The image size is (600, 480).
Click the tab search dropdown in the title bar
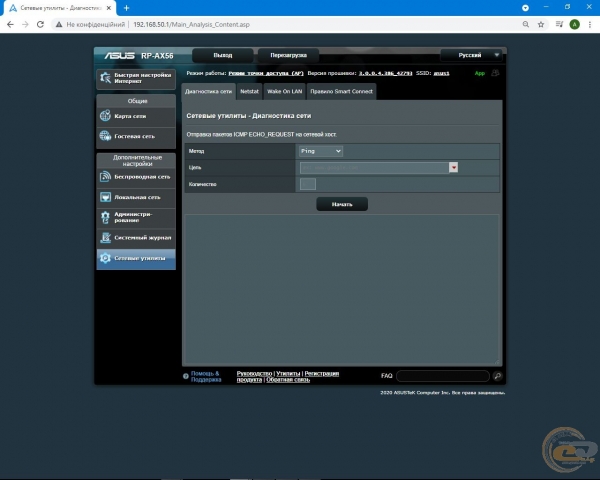(x=525, y=8)
